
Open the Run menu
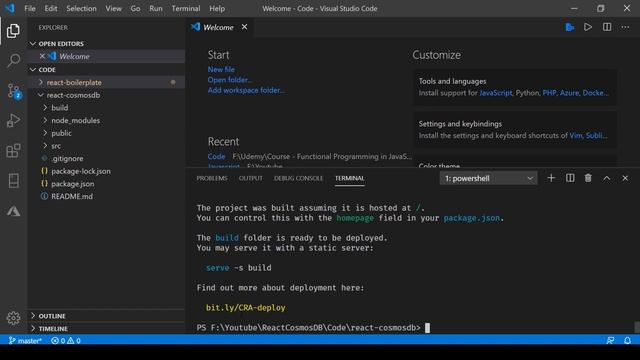(156, 8)
